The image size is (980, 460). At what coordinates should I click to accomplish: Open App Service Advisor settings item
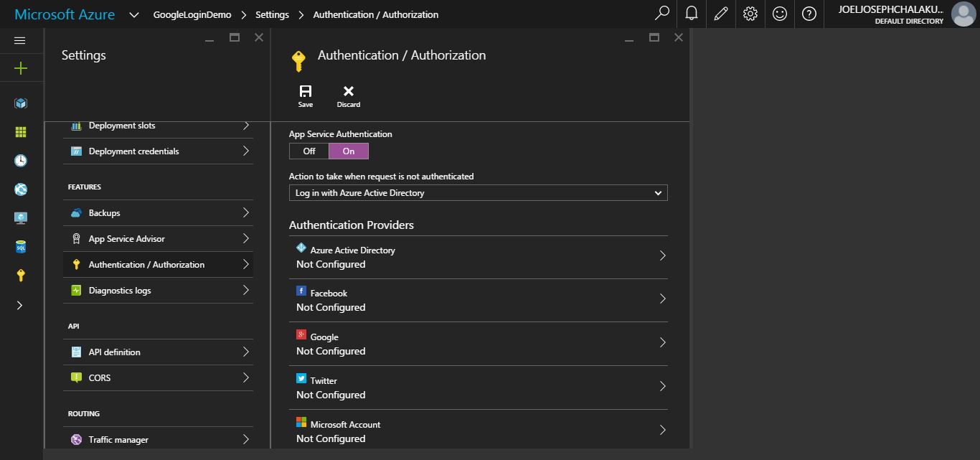click(x=158, y=239)
